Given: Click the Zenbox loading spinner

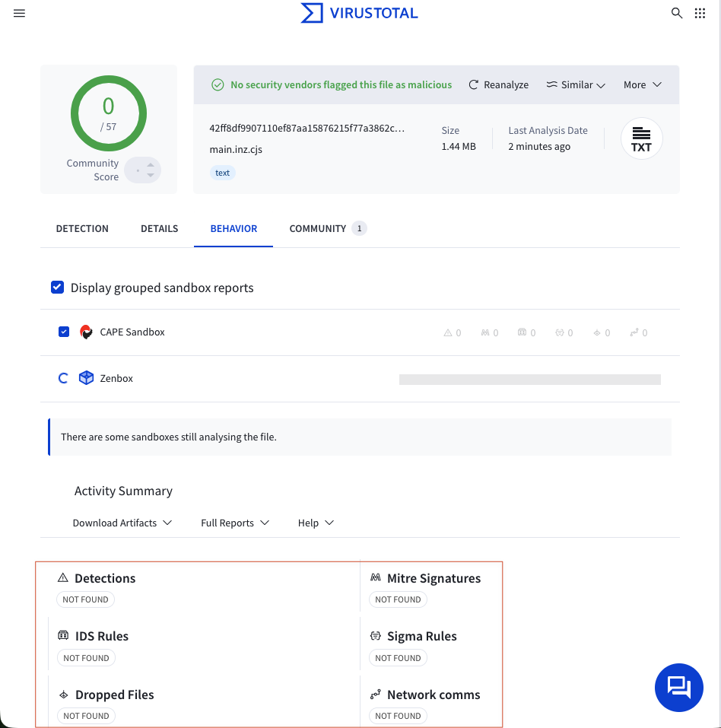Looking at the screenshot, I should coord(63,378).
